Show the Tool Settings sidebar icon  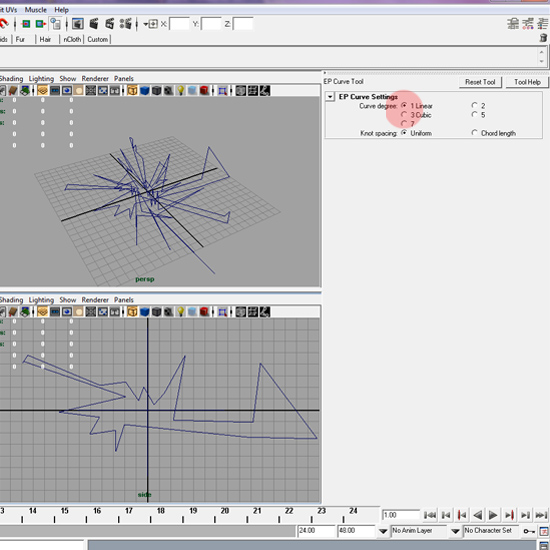click(x=528, y=24)
